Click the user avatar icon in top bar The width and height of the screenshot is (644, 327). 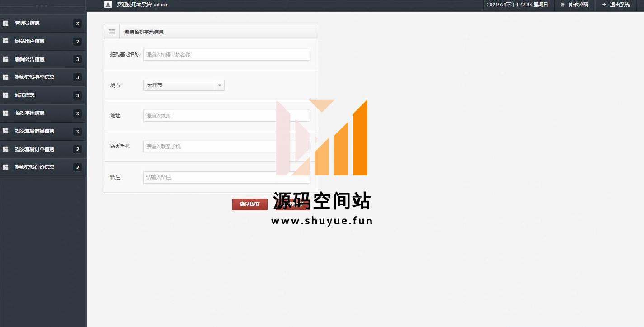tap(108, 5)
